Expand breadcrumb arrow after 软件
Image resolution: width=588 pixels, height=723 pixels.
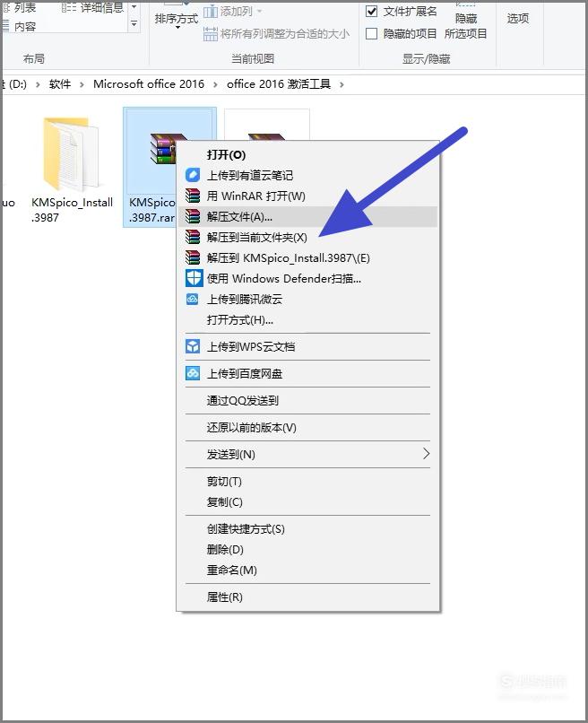(82, 84)
